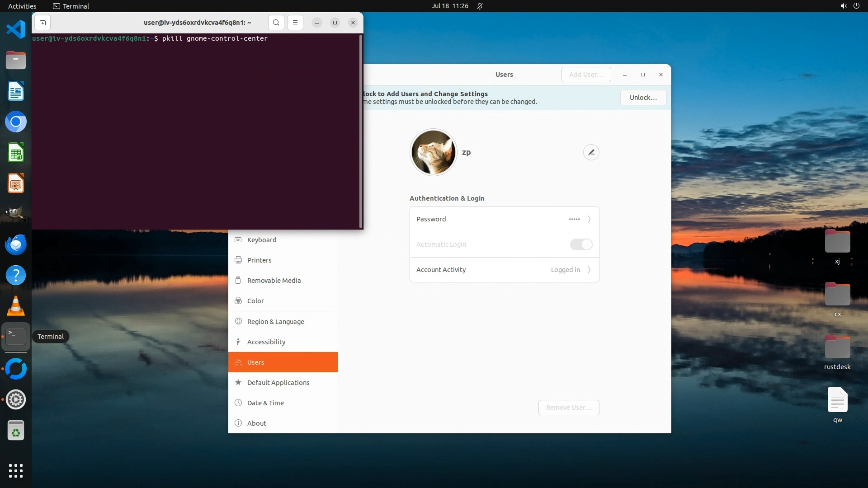Select Default Applications in sidebar
The height and width of the screenshot is (488, 868).
click(x=278, y=383)
